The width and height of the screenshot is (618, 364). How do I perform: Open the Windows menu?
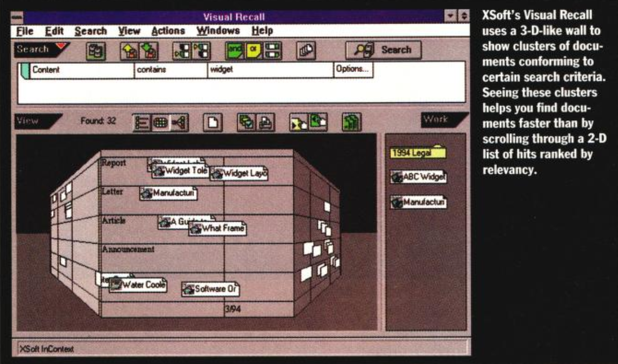pyautogui.click(x=218, y=31)
